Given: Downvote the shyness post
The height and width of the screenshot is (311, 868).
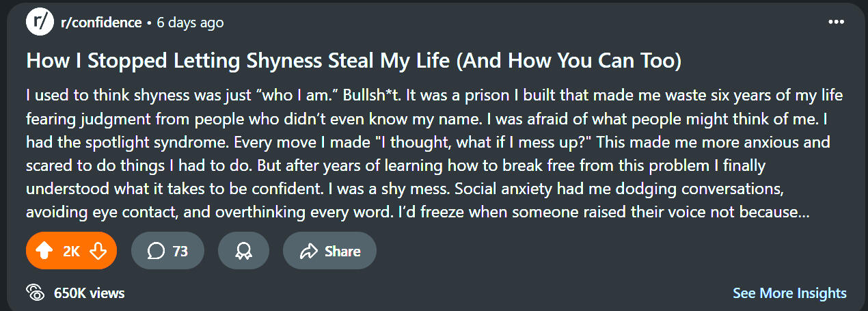Looking at the screenshot, I should [x=98, y=252].
